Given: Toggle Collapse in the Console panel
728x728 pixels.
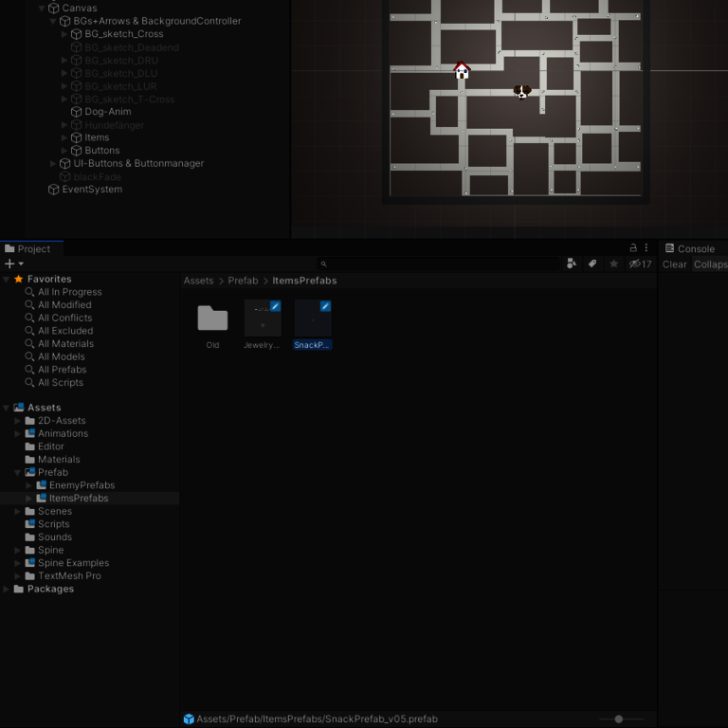Looking at the screenshot, I should tap(710, 264).
